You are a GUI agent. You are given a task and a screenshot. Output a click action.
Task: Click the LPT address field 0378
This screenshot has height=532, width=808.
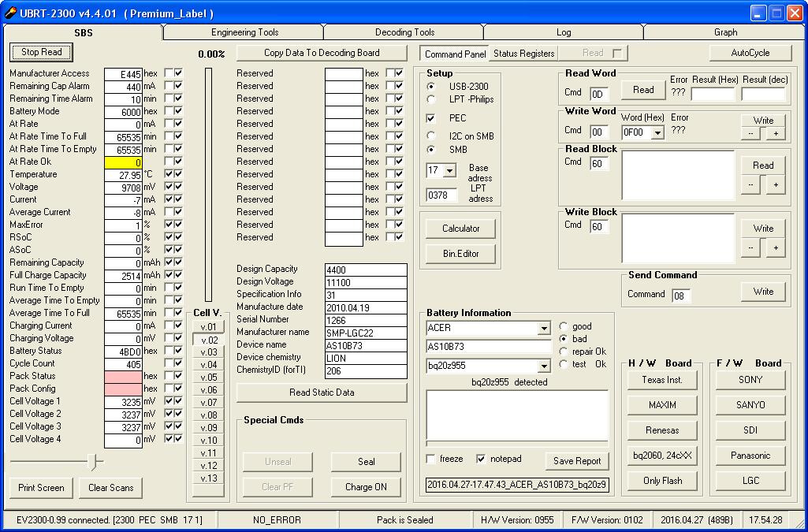pyautogui.click(x=441, y=195)
